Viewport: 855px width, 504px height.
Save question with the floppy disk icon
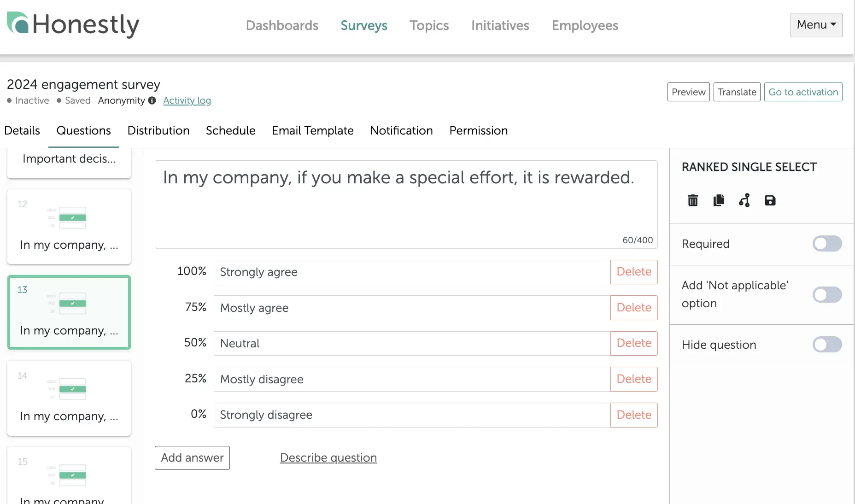click(770, 200)
